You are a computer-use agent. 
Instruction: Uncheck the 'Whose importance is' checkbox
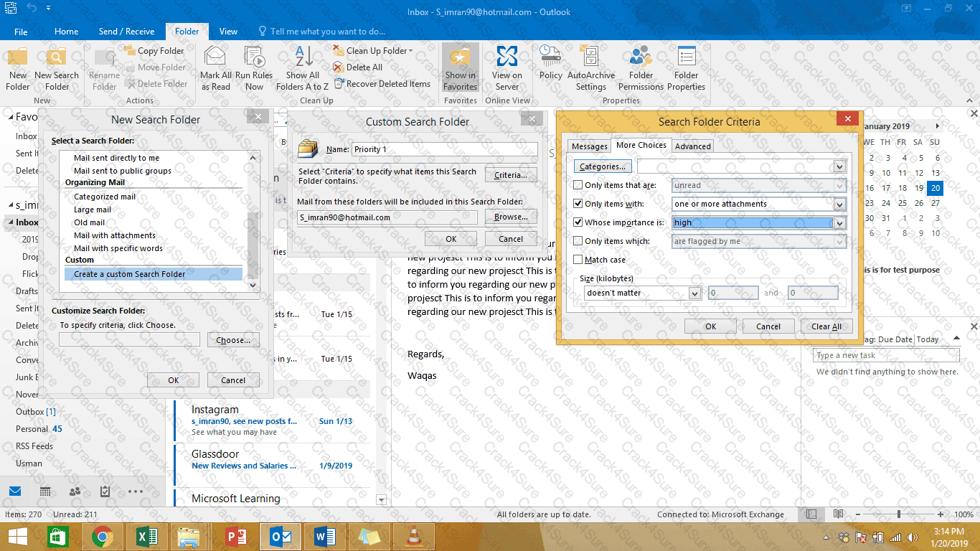pyautogui.click(x=578, y=222)
